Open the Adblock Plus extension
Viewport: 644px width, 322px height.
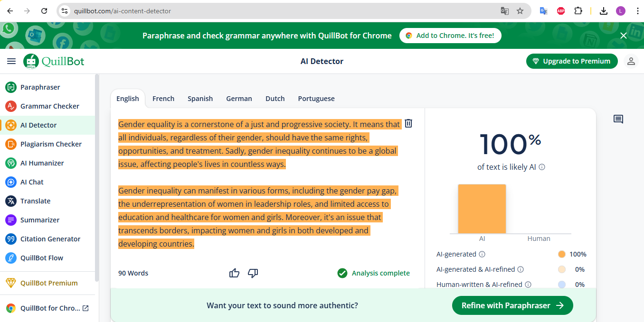(561, 11)
